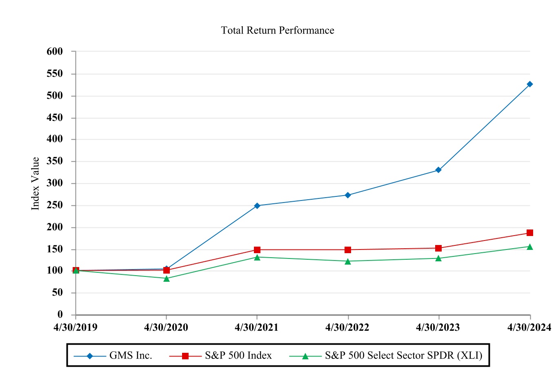Select S&P 500 Index red square at 4/30/2021

point(257,250)
